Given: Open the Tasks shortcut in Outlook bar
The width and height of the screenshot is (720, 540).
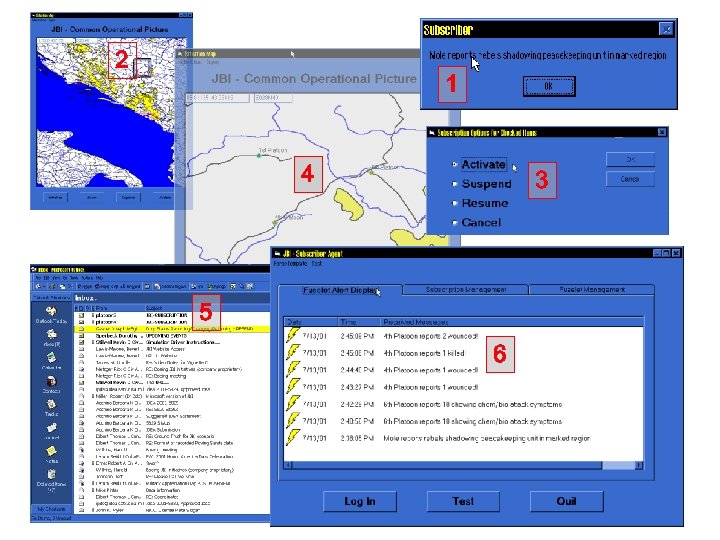Looking at the screenshot, I should click(x=51, y=407).
